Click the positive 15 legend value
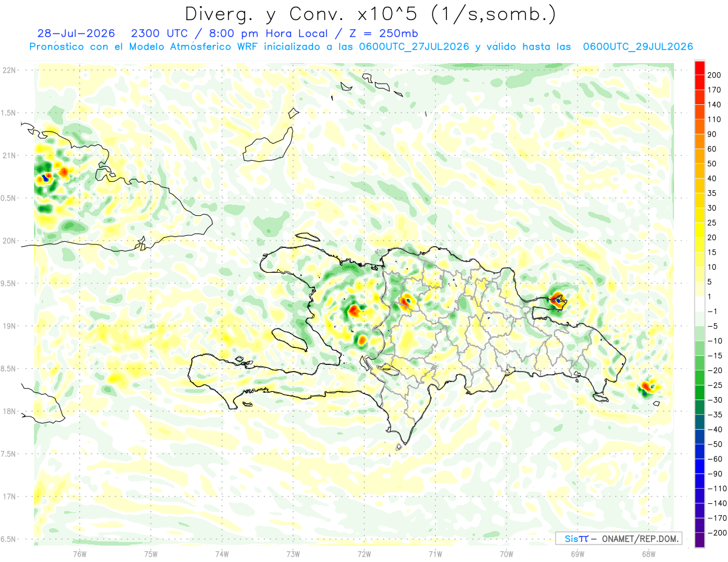The image size is (728, 562). 712,252
